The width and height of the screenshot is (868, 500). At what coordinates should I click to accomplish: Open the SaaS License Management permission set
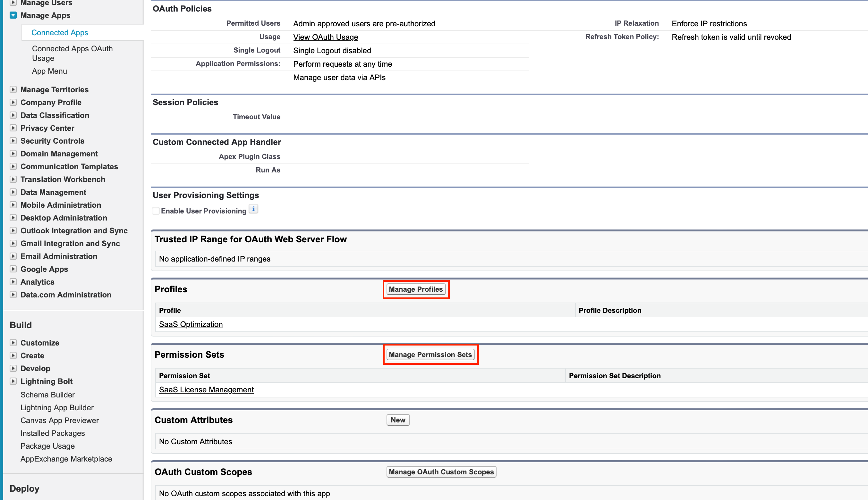[x=206, y=389]
